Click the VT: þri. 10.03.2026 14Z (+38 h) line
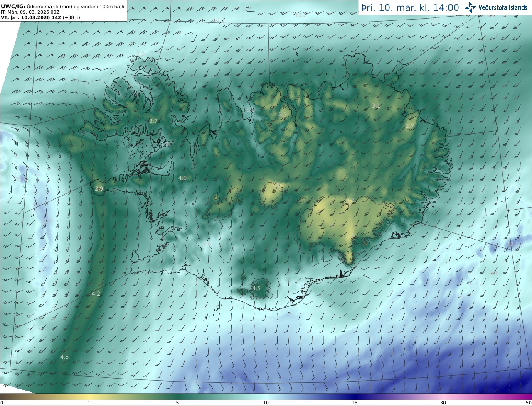 (x=40, y=17)
